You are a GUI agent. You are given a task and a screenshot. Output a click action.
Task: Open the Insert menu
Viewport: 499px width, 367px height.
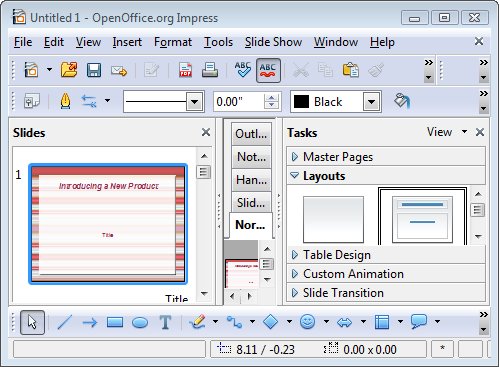pyautogui.click(x=127, y=42)
